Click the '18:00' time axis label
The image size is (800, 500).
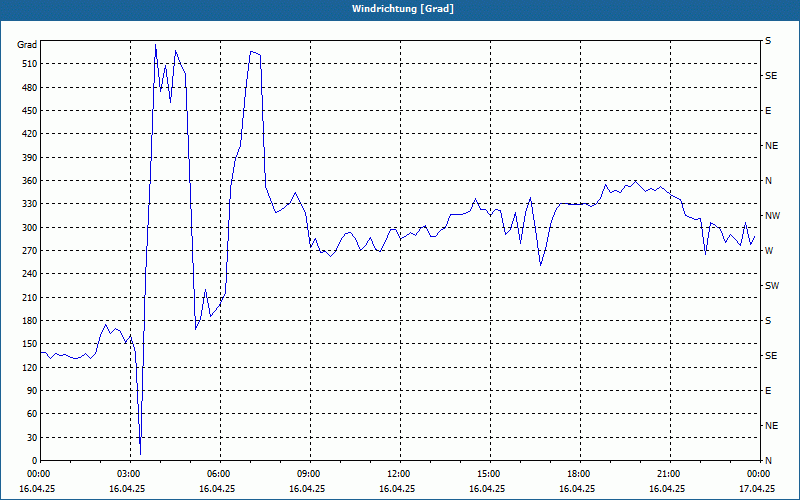pos(580,474)
